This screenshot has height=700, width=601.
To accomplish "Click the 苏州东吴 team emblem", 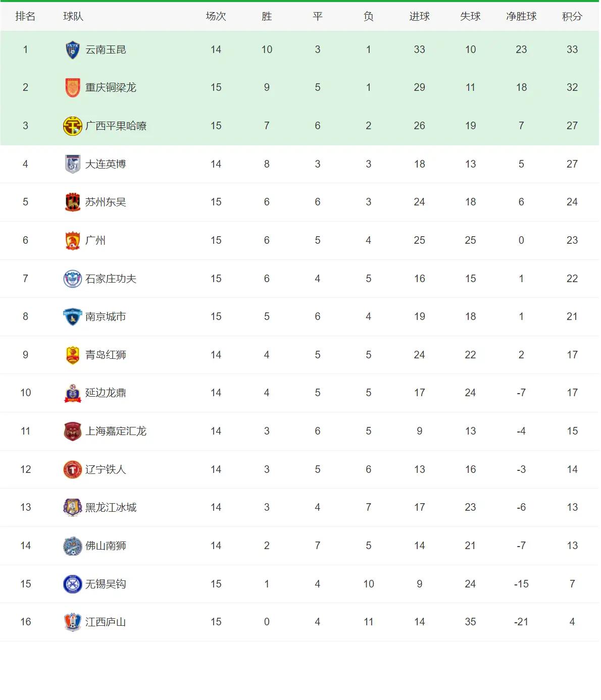I will tap(73, 202).
